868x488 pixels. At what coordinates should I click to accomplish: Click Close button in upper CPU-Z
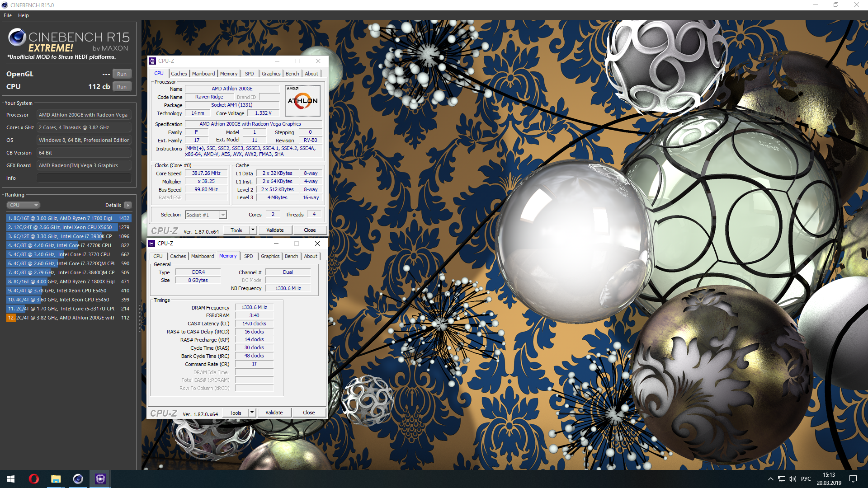click(310, 230)
